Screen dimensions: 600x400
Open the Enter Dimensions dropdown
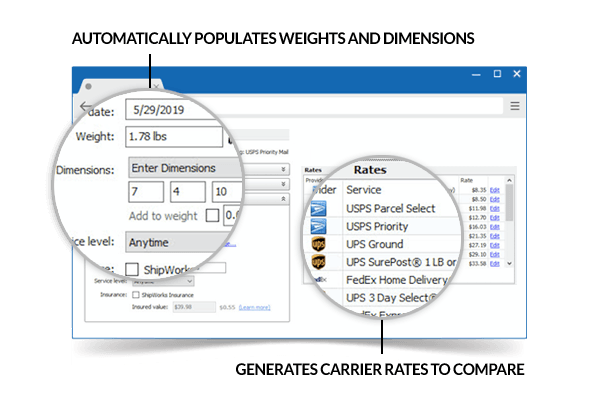[x=186, y=168]
